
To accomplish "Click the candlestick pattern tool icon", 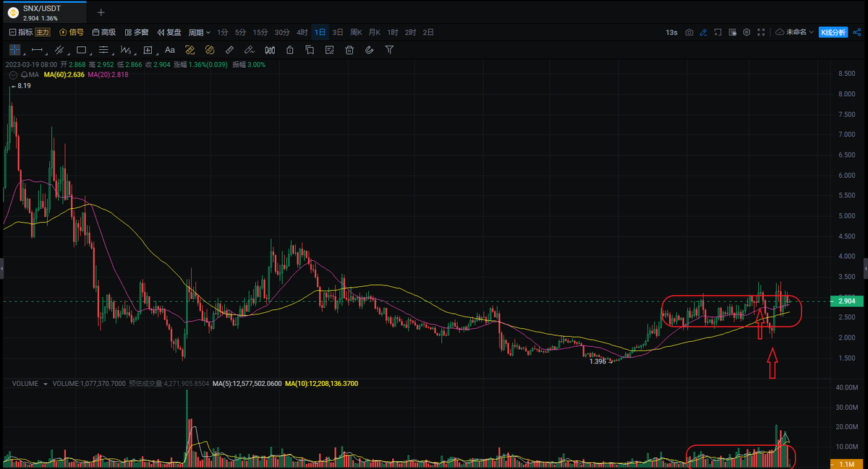I will 270,50.
